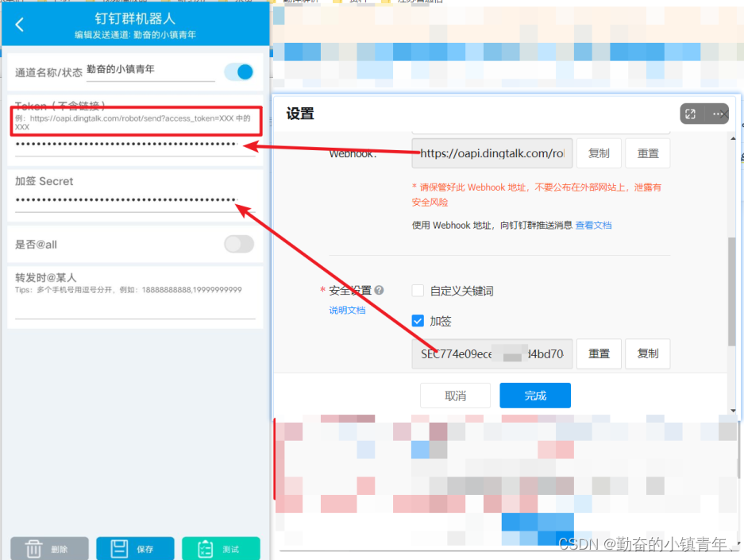Uncheck the 加签 checkbox

tap(418, 321)
